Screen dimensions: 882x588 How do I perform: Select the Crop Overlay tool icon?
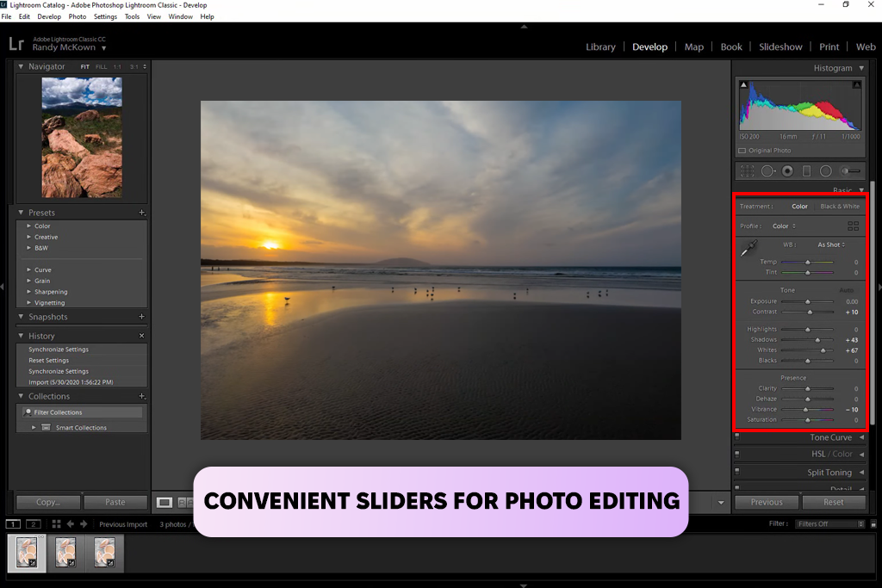[747, 171]
